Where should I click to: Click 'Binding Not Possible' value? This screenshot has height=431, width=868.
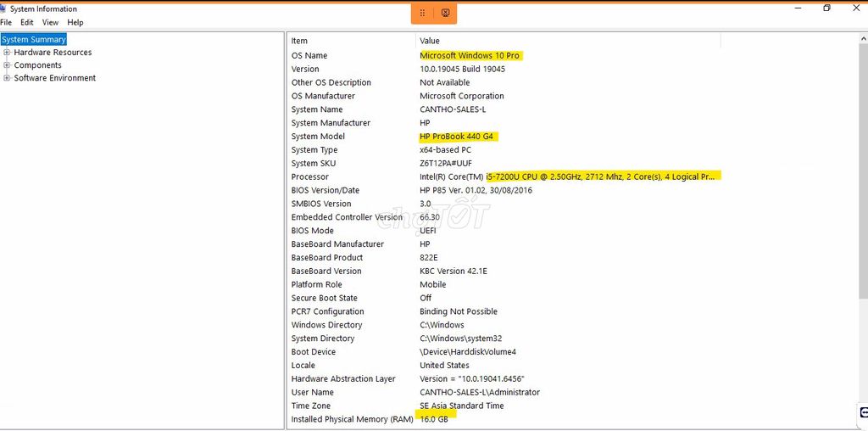[459, 311]
